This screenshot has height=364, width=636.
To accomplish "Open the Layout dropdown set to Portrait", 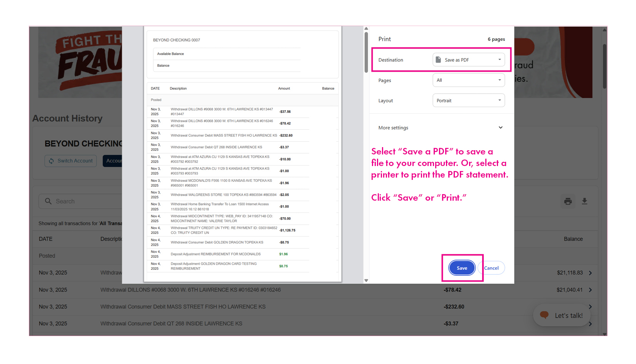I will (468, 101).
